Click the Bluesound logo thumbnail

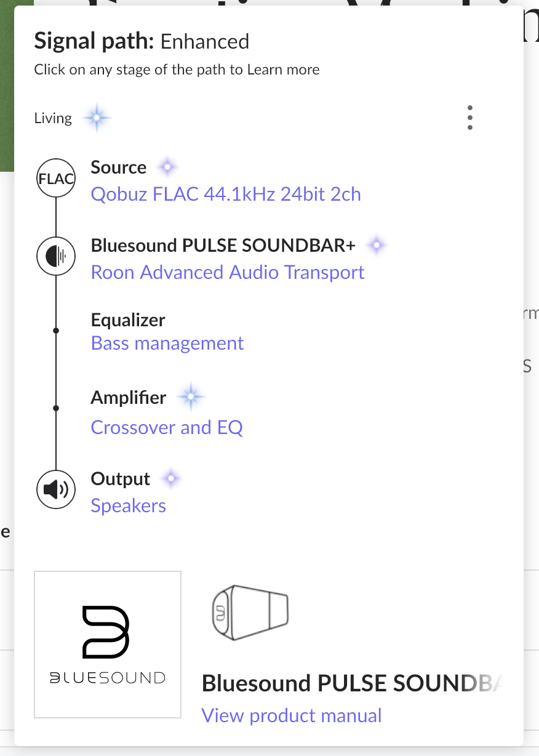point(108,644)
